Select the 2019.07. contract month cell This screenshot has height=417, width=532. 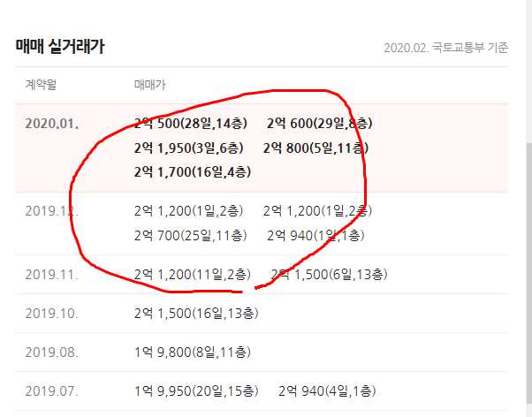tap(52, 391)
